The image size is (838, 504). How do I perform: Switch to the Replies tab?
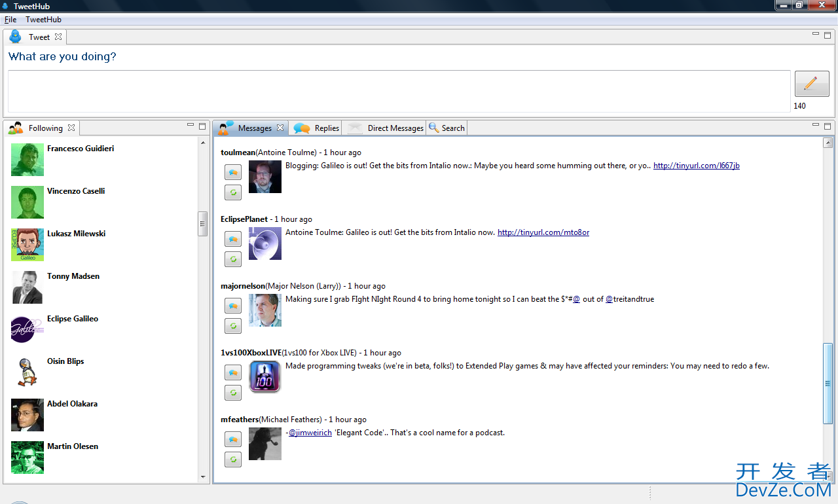coord(316,128)
